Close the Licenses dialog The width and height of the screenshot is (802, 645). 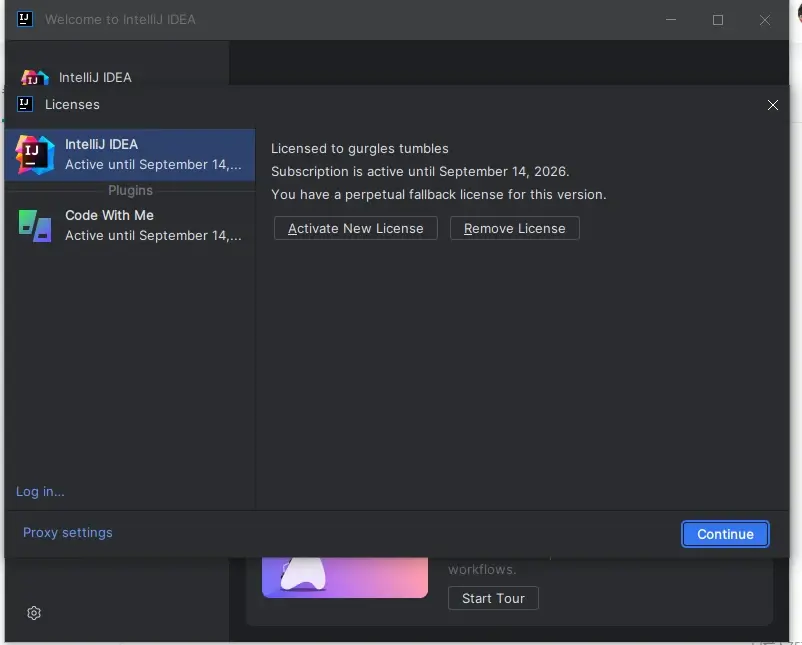point(773,105)
